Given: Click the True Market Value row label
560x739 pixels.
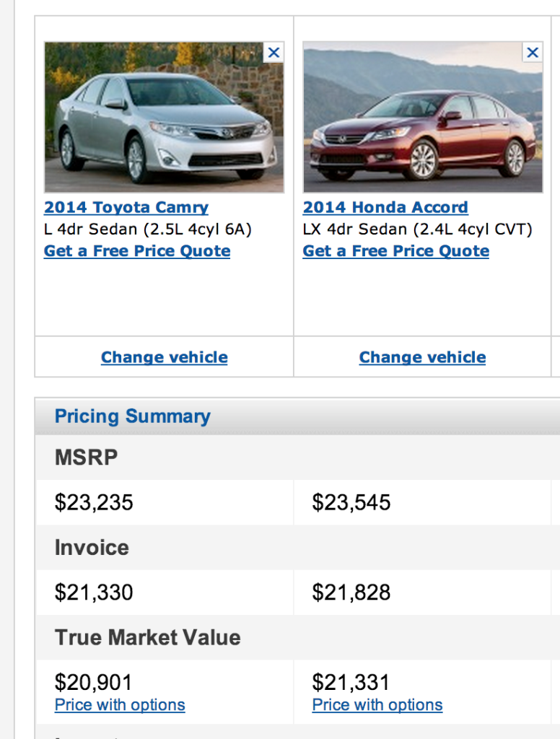Looking at the screenshot, I should pos(147,637).
